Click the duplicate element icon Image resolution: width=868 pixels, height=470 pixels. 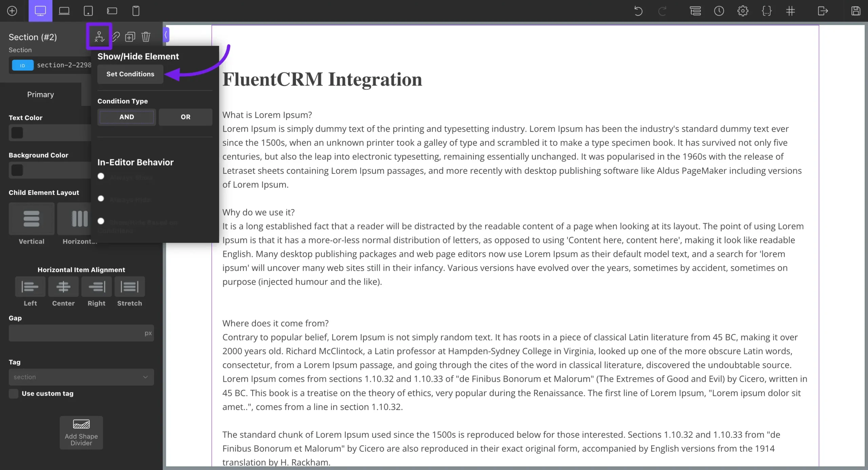point(130,36)
